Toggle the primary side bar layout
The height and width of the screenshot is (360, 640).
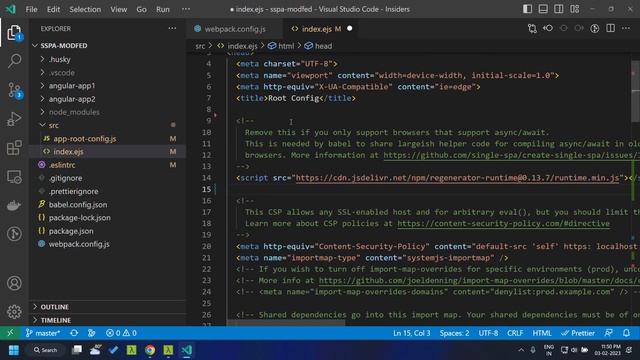pos(527,9)
